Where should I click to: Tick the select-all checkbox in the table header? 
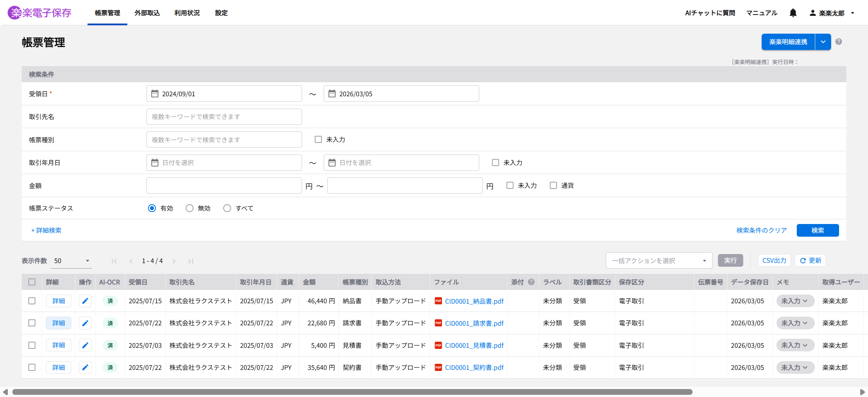(x=32, y=282)
